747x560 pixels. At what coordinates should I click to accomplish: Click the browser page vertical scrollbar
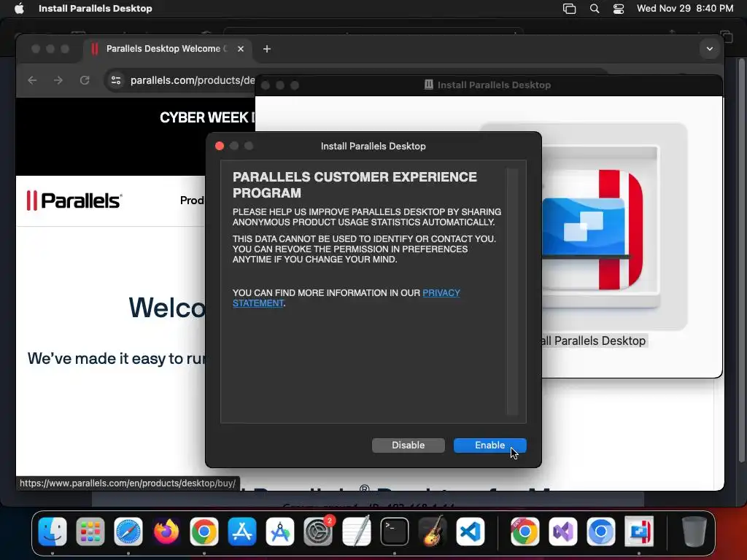(741, 260)
